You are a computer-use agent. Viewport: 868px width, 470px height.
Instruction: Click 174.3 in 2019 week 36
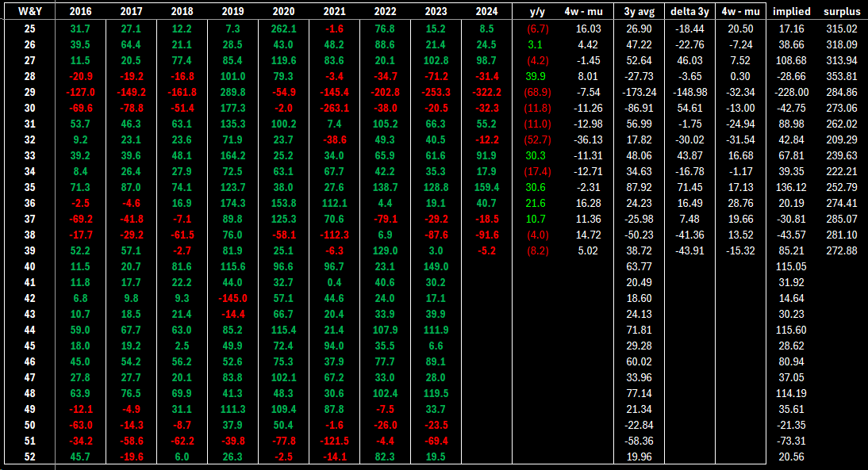click(232, 203)
